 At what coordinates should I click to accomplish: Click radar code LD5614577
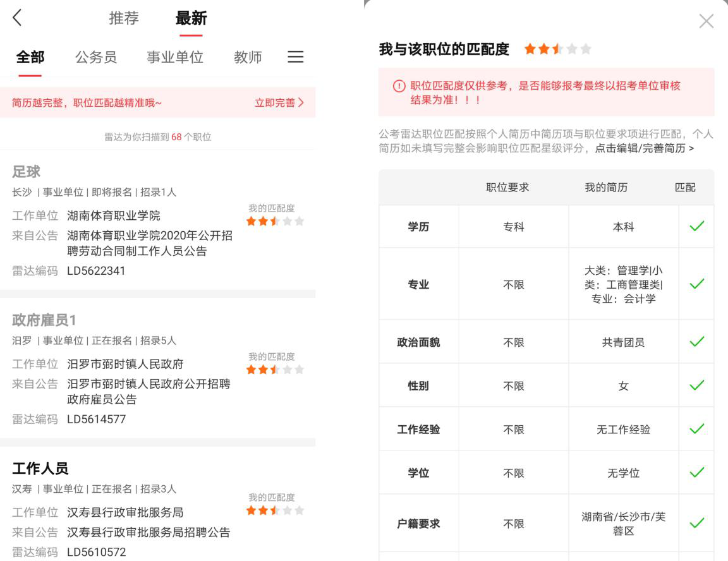point(96,419)
